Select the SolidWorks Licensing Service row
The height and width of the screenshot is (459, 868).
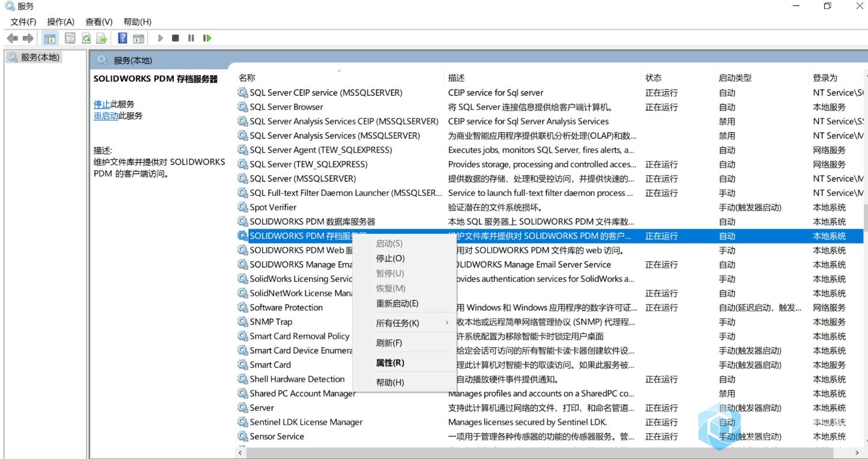coord(550,279)
